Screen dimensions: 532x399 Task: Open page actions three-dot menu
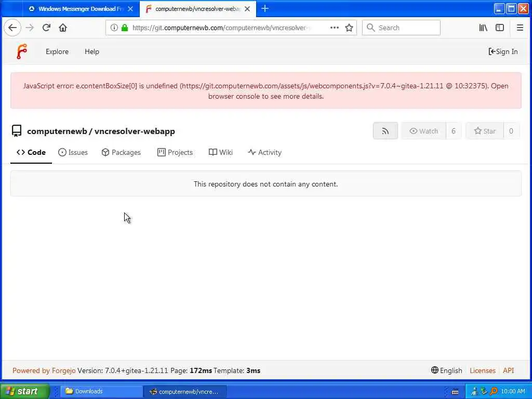click(x=335, y=28)
